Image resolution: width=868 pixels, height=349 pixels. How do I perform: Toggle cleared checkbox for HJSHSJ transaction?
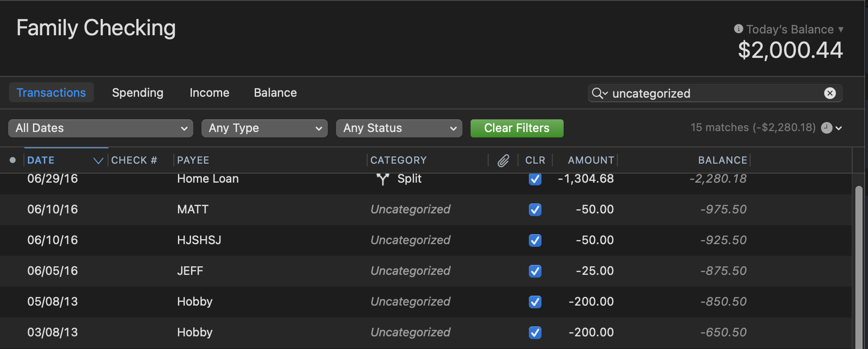535,241
